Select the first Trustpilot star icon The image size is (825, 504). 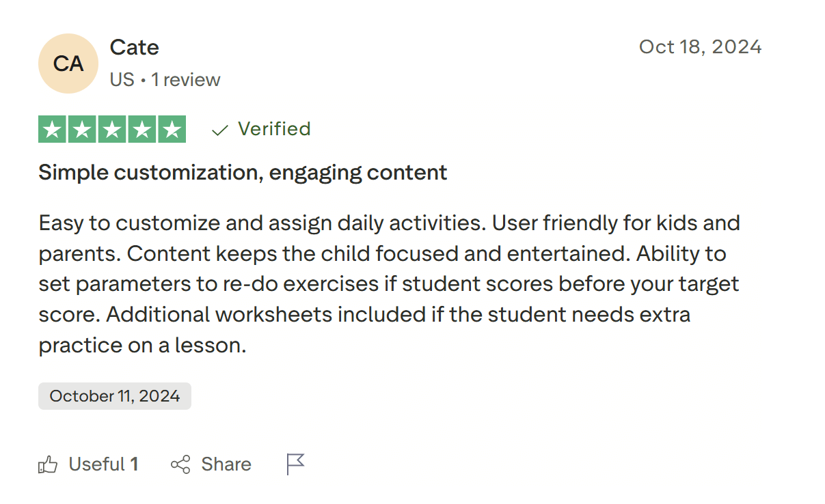pos(53,129)
